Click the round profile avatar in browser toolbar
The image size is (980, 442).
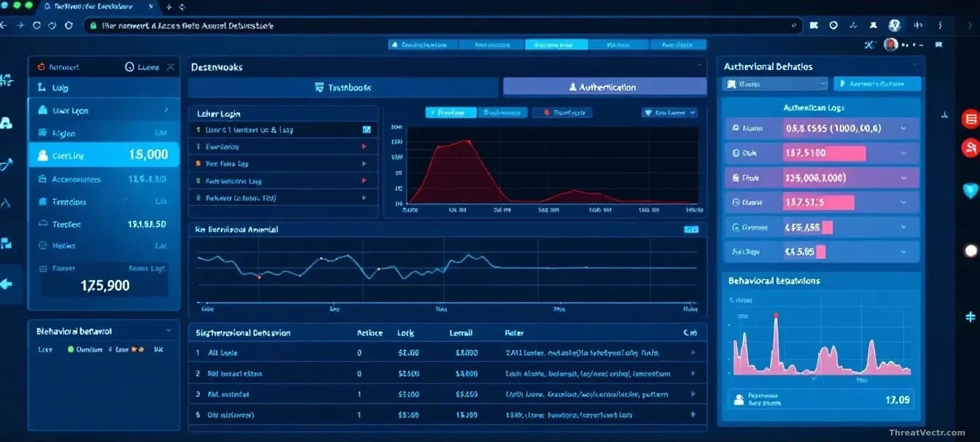895,26
